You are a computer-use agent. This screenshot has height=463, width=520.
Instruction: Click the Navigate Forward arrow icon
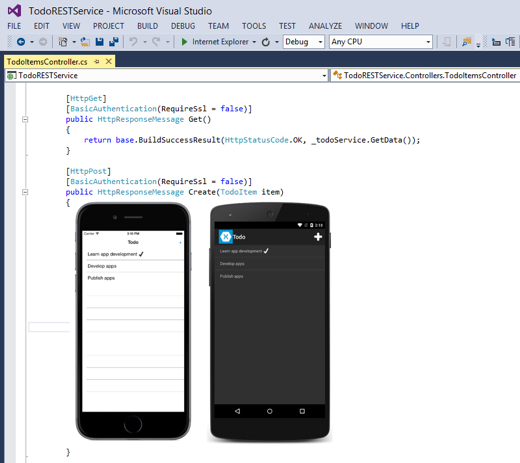(x=43, y=42)
